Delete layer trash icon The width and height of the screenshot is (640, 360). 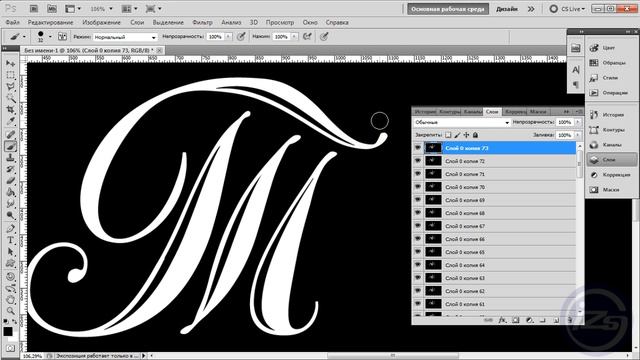pos(570,320)
